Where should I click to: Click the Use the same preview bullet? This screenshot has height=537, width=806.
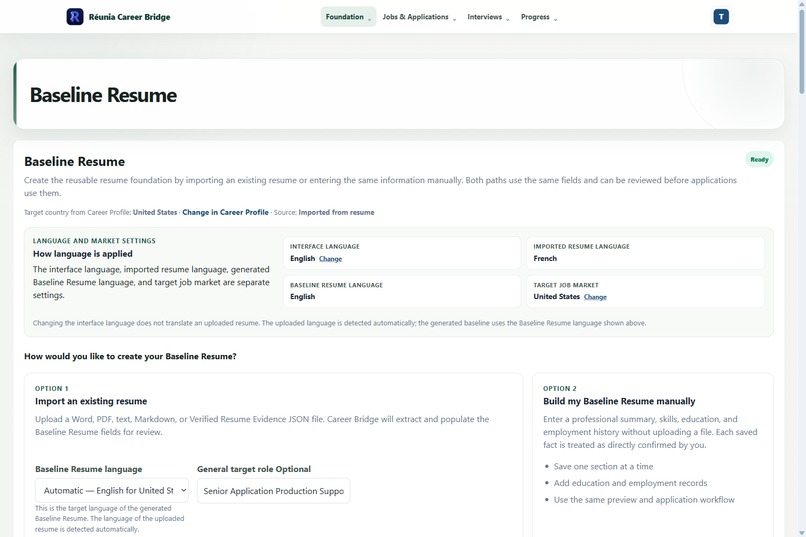[644, 499]
